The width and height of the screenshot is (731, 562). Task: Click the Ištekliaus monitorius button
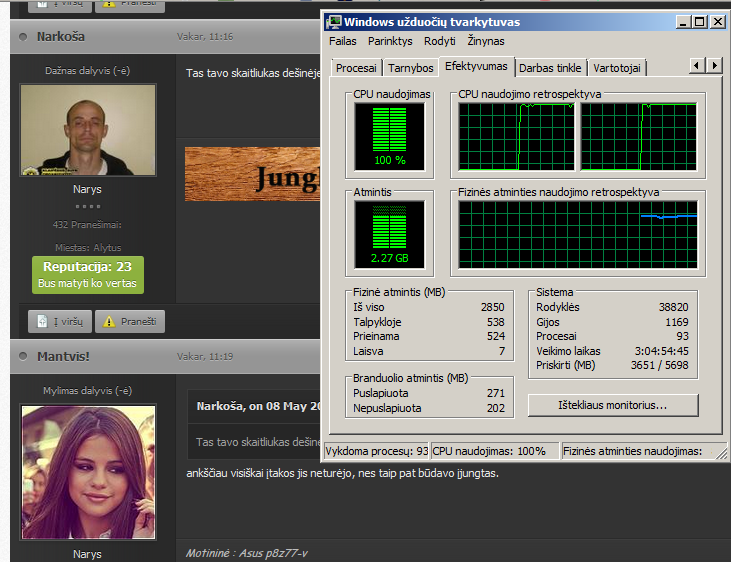coord(613,405)
